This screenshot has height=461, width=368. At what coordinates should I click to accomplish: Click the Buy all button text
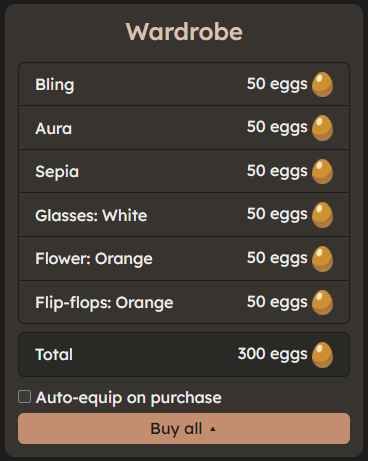(x=176, y=429)
